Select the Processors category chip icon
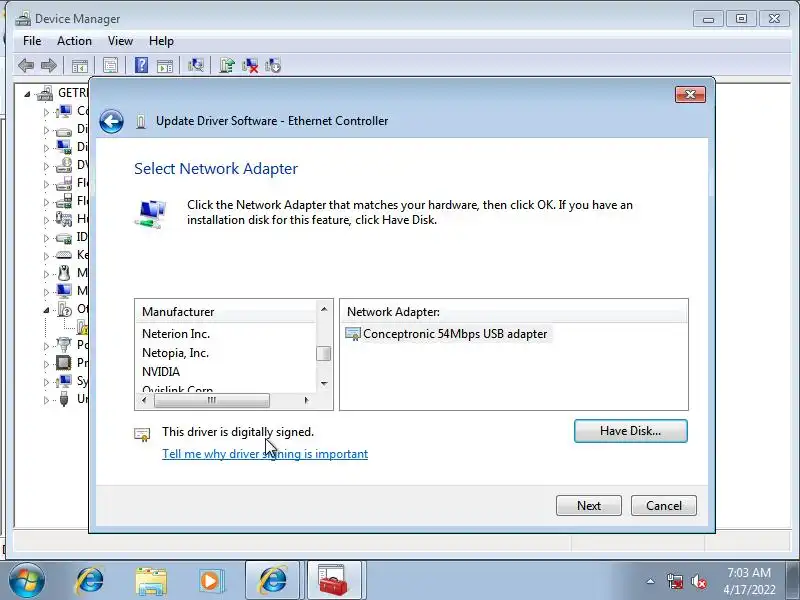Viewport: 800px width, 600px height. [x=64, y=363]
